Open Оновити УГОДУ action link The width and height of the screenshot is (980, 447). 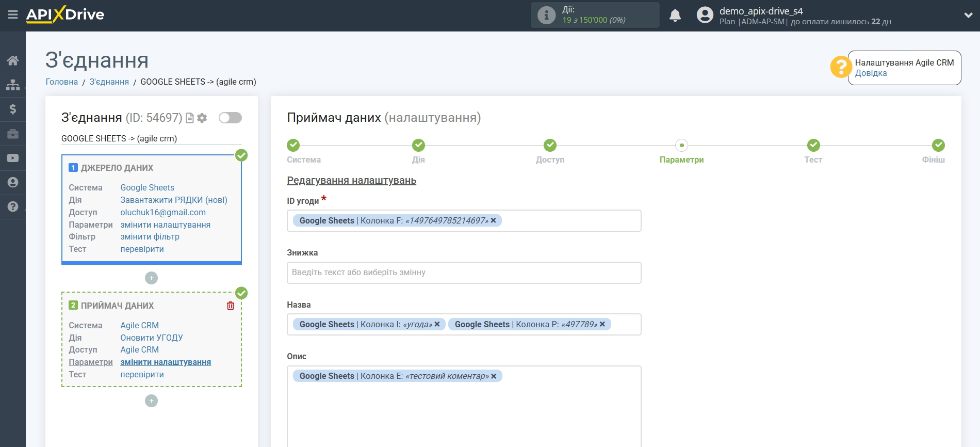pyautogui.click(x=152, y=338)
